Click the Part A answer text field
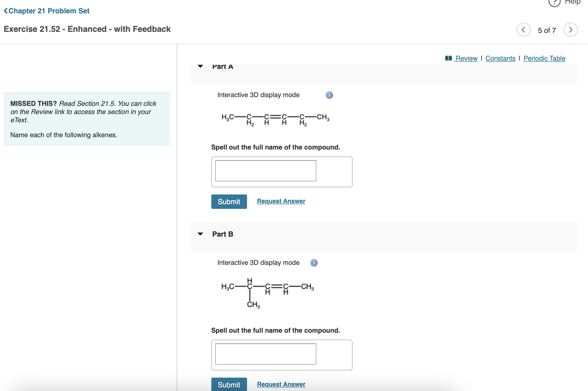Image resolution: width=588 pixels, height=391 pixels. (265, 171)
